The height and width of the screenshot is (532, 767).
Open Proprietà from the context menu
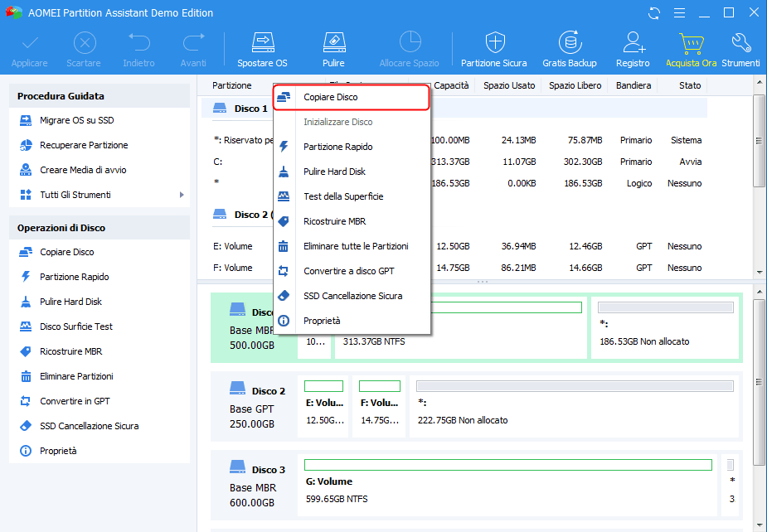tap(322, 321)
